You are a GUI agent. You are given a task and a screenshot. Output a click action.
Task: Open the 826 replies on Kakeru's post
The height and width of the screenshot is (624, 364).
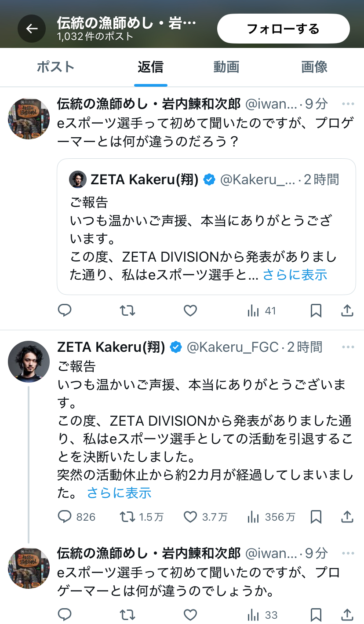(x=76, y=517)
